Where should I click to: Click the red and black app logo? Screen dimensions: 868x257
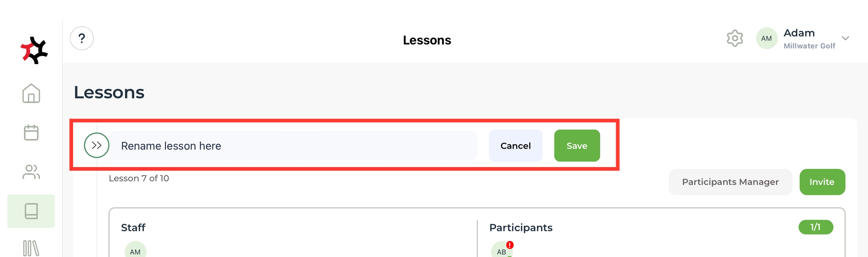34,50
